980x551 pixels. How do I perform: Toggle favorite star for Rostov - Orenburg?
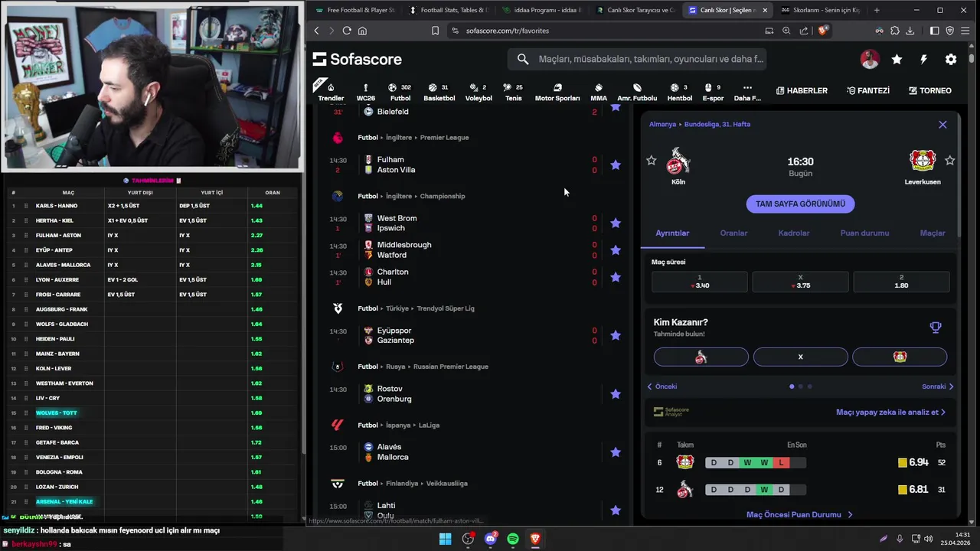(x=616, y=394)
